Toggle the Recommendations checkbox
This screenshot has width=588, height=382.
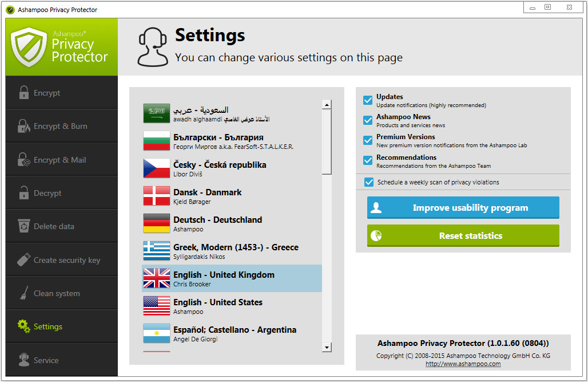[x=368, y=161]
